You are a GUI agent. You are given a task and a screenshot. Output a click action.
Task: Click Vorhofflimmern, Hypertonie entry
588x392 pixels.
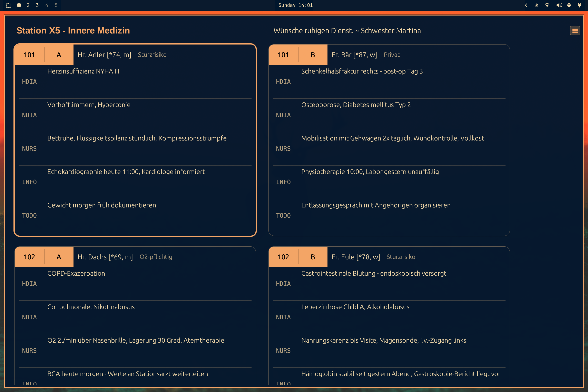[89, 105]
